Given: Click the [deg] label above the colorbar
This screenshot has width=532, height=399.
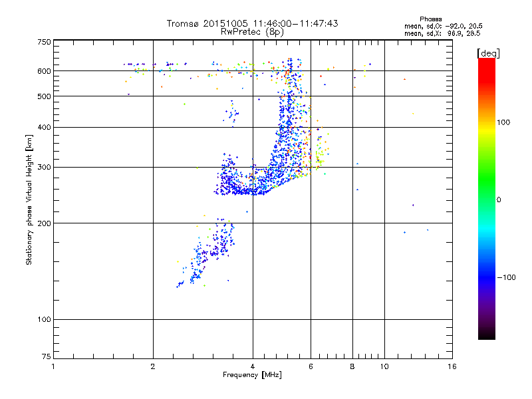Looking at the screenshot, I should click(x=488, y=53).
